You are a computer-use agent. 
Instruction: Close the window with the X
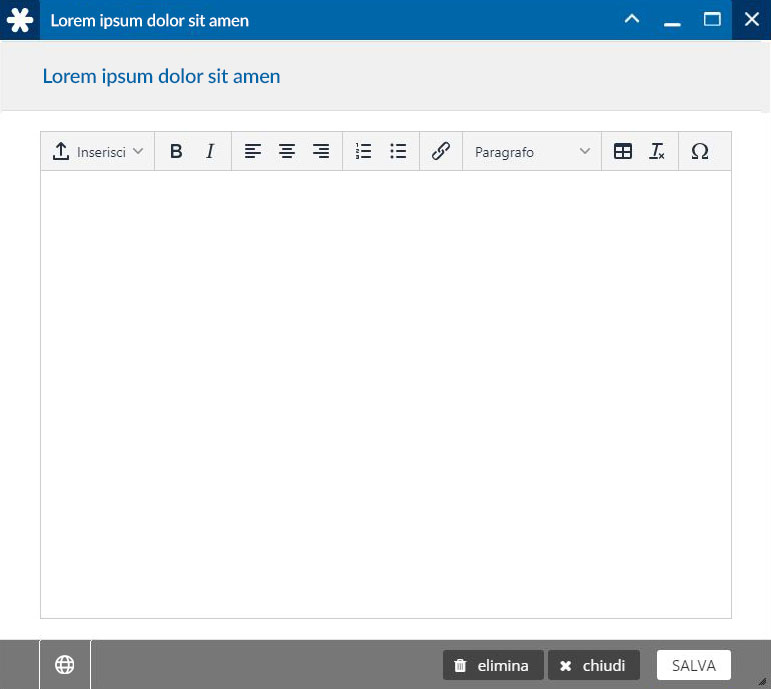752,20
